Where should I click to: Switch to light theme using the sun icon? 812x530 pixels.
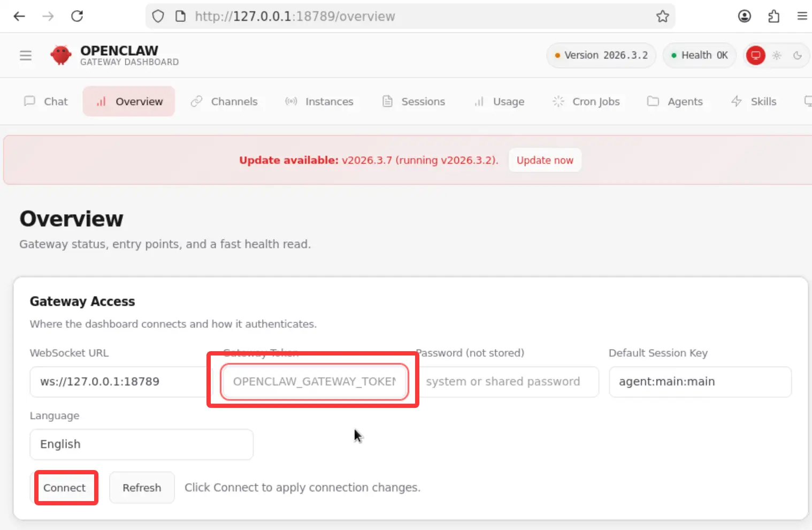coord(777,55)
